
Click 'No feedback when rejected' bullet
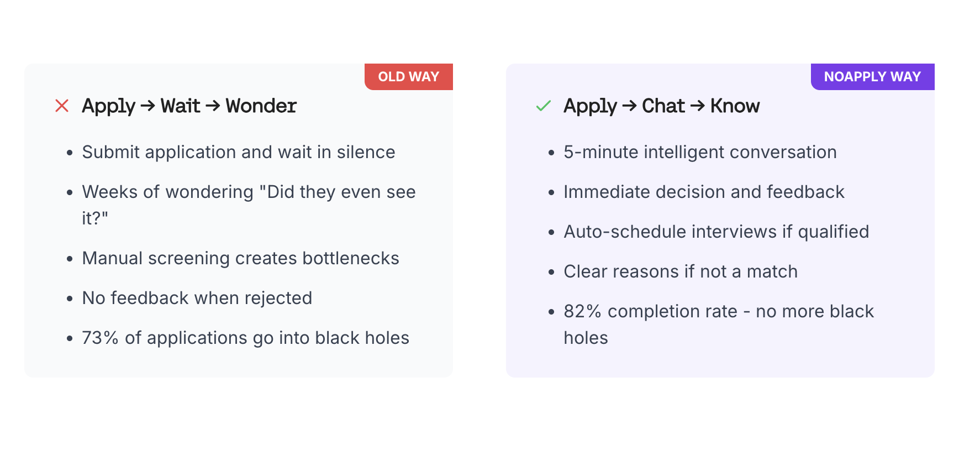197,298
